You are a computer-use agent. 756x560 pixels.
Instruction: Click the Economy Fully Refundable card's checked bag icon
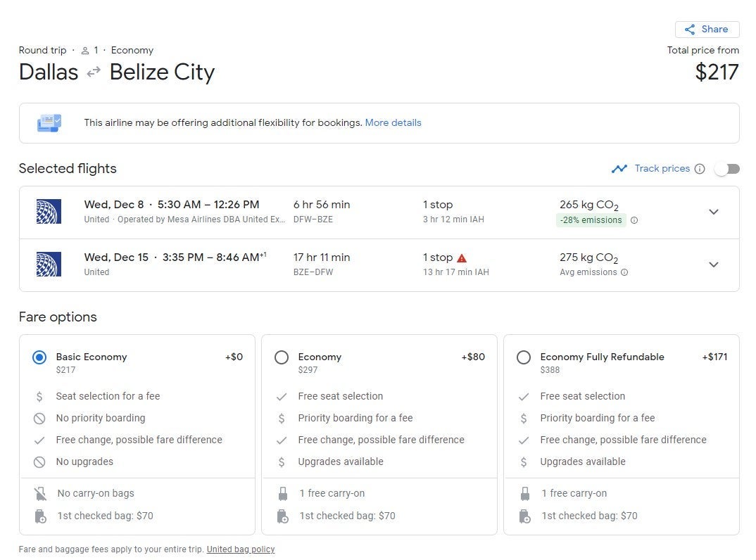(x=524, y=516)
